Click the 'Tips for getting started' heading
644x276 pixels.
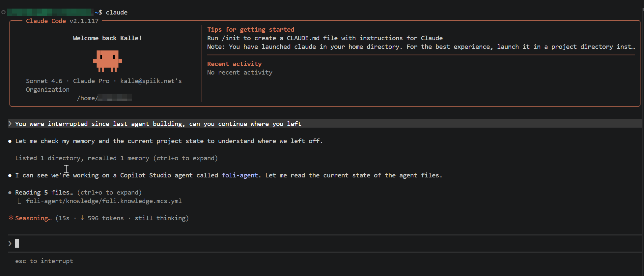point(250,30)
